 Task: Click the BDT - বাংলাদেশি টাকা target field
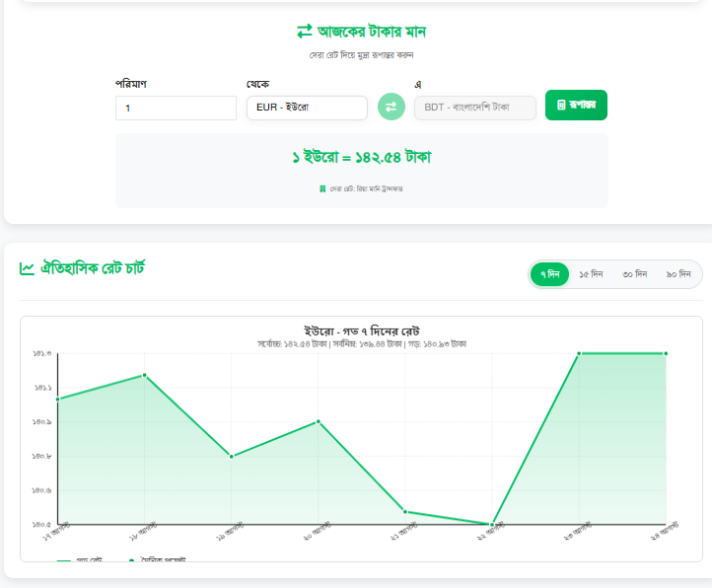coord(475,108)
